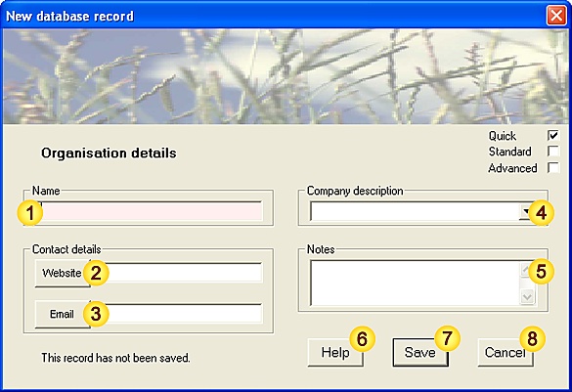Click the Cancel button
This screenshot has width=572, height=392.
coord(506,353)
